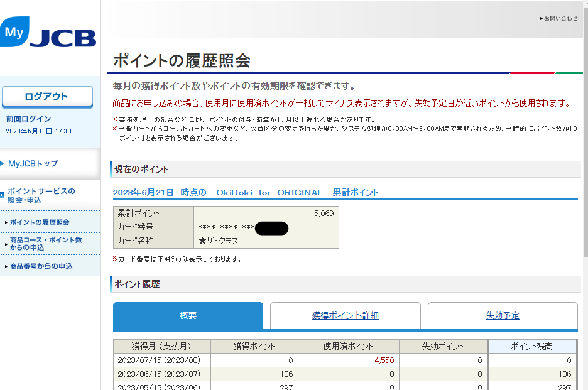Click the 現在のポイント section heading

click(x=141, y=169)
